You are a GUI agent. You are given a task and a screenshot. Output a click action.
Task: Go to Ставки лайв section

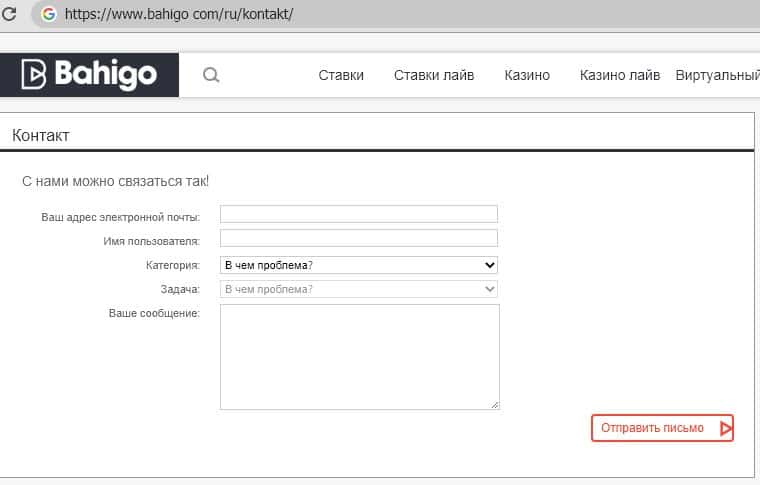[x=434, y=75]
